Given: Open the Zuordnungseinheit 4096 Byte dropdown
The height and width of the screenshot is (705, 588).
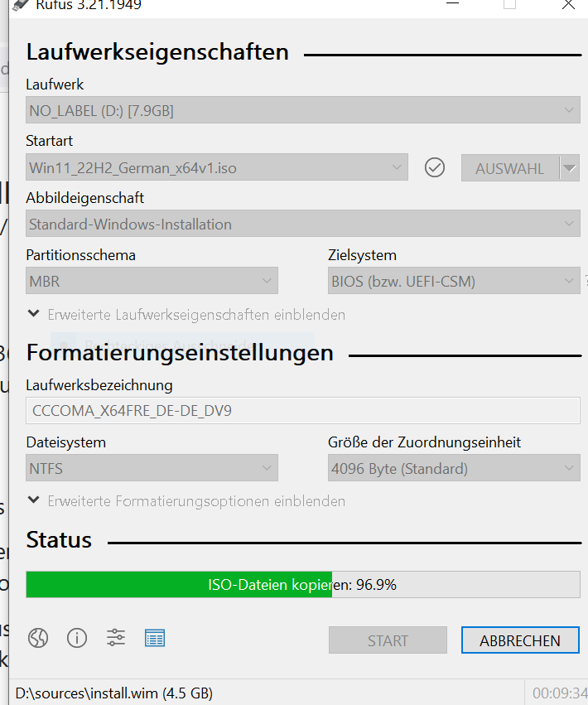Looking at the screenshot, I should pos(454,467).
